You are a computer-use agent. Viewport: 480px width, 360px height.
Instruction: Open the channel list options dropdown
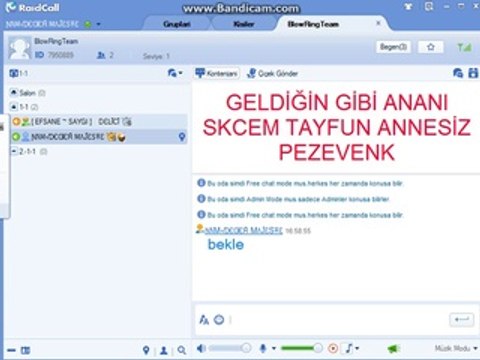175,73
